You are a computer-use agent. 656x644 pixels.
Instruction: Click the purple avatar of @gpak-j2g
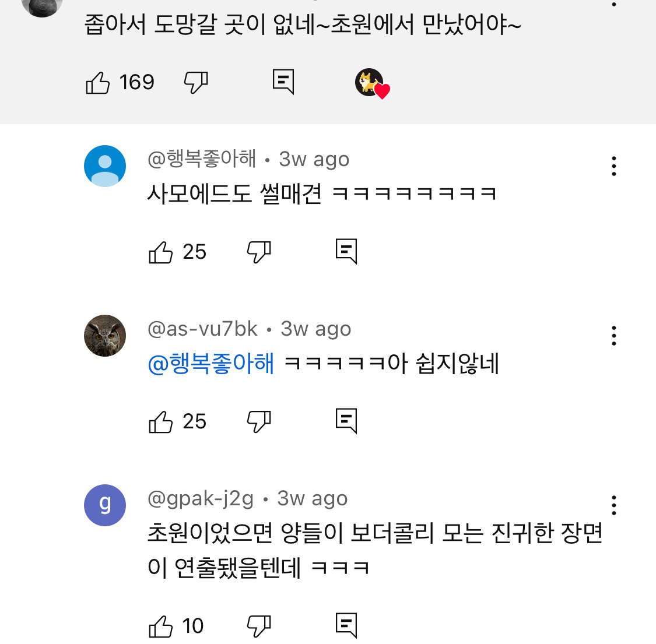pos(104,505)
